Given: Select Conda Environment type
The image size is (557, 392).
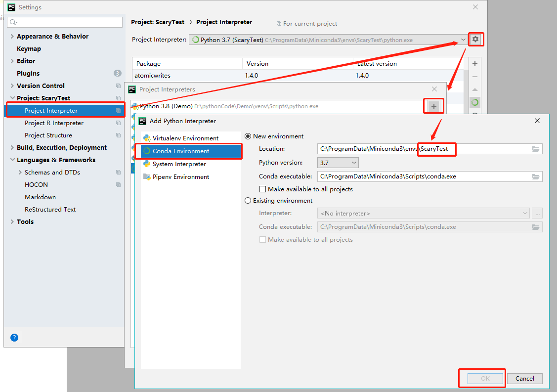Looking at the screenshot, I should click(x=191, y=151).
